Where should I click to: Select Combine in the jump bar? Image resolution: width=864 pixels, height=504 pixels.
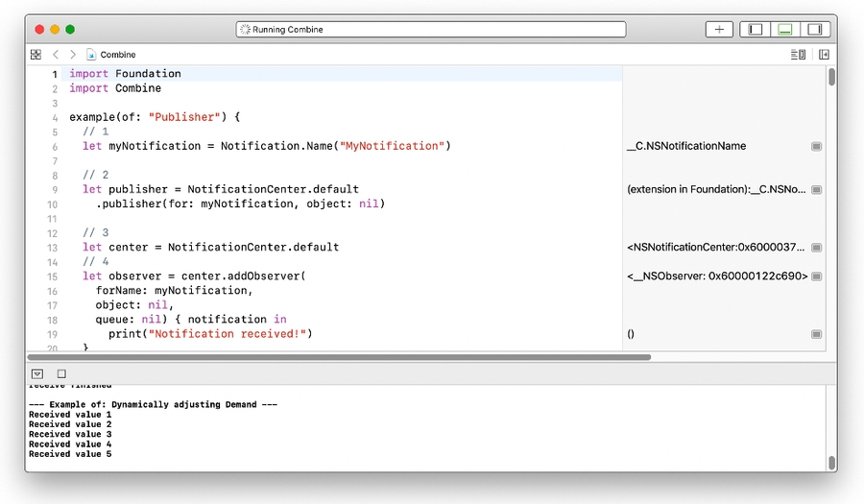(x=117, y=55)
